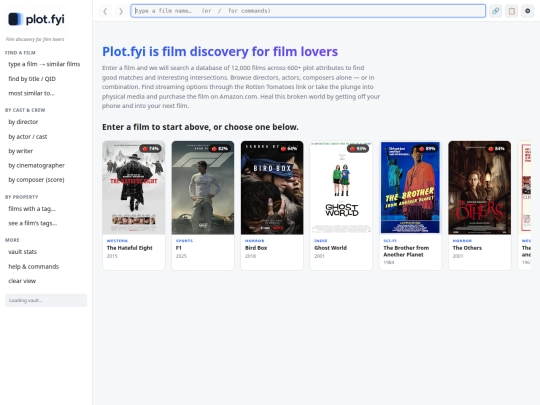Screen dimensions: 540x405
Task: Select 'type a film → similar films'
Action: tap(44, 64)
